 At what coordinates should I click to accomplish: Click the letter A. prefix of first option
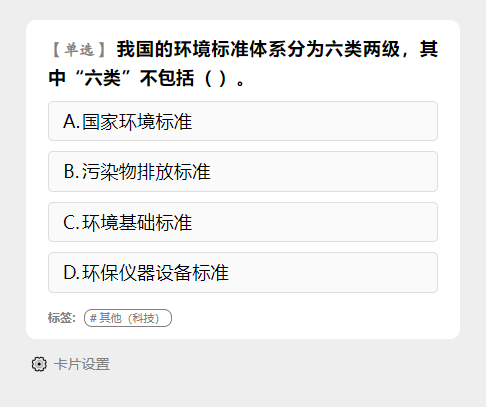71,121
